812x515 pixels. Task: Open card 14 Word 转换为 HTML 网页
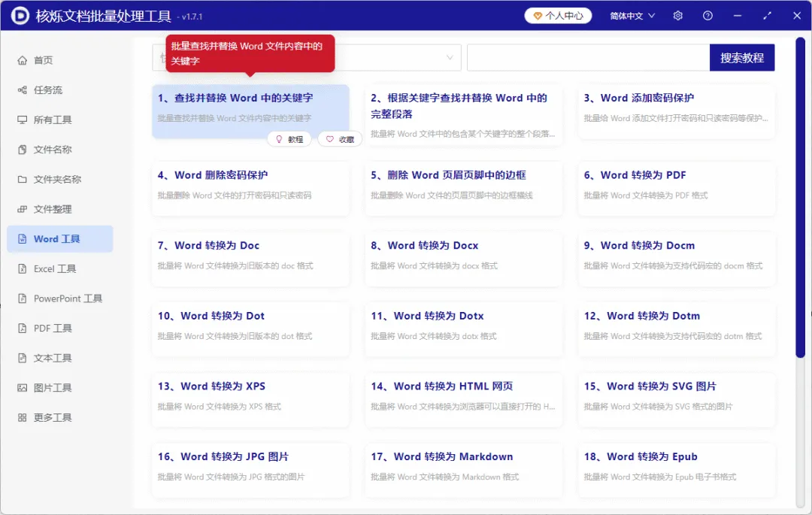click(x=463, y=399)
